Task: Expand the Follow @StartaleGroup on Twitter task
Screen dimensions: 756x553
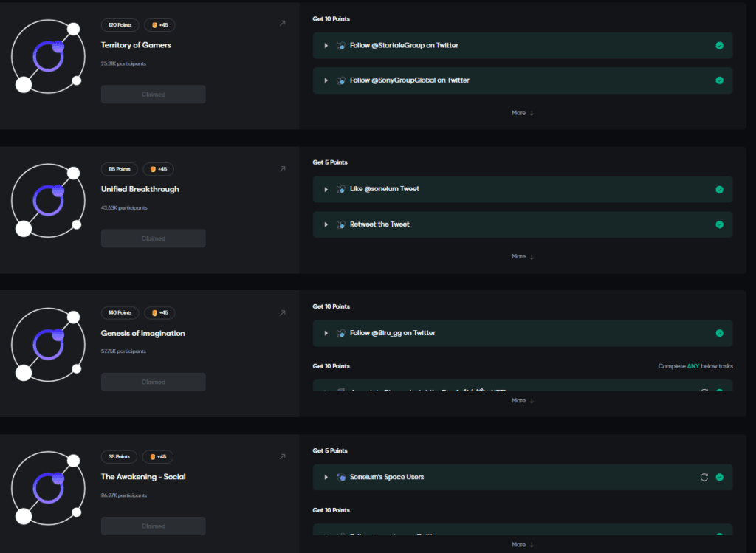Action: point(326,46)
